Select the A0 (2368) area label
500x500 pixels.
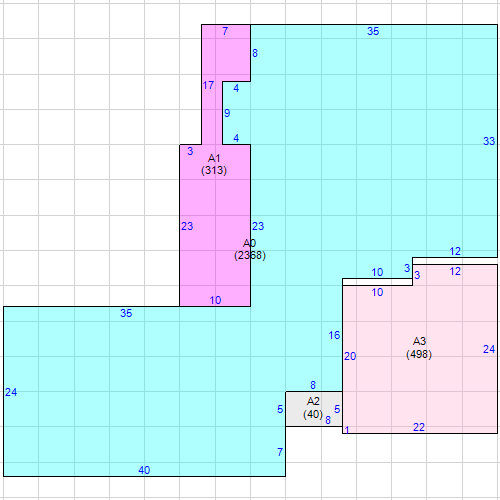click(250, 249)
